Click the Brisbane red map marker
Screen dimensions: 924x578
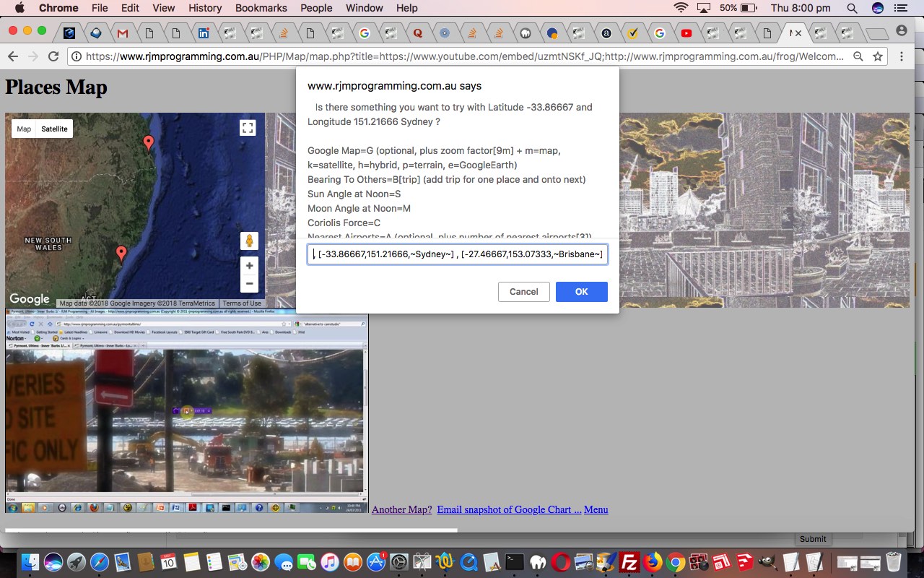point(149,143)
